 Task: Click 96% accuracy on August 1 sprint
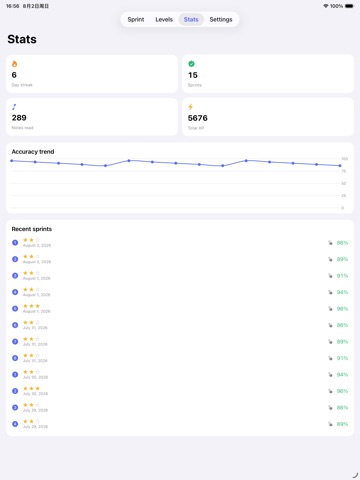pyautogui.click(x=342, y=309)
